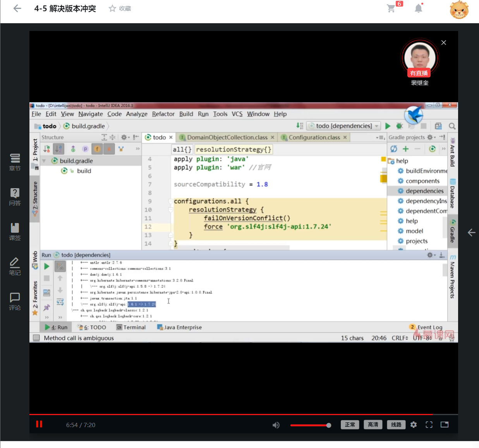The image size is (479, 448).
Task: Pause the video playback
Action: tap(39, 424)
